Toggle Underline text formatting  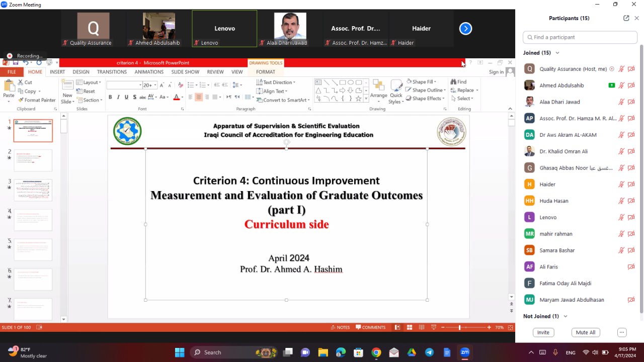coord(126,97)
